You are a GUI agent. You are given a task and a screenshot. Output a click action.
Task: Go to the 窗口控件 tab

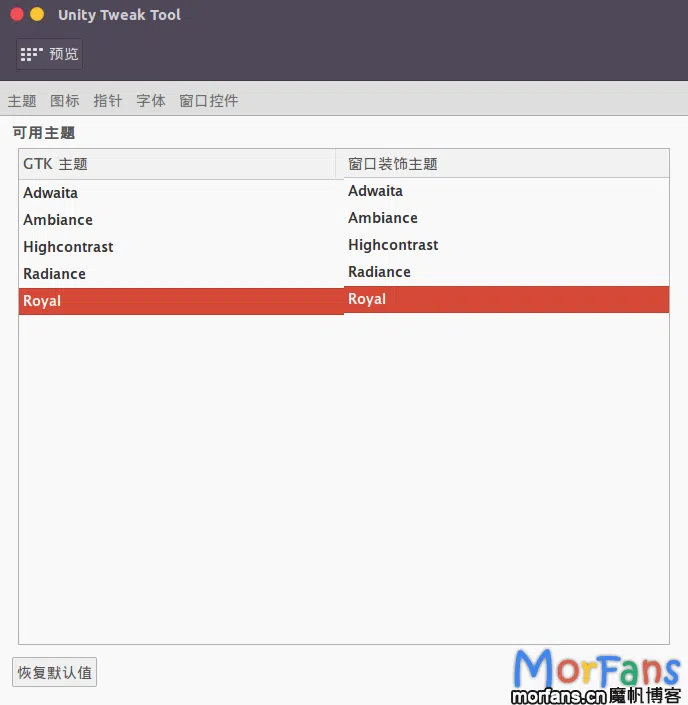point(209,101)
